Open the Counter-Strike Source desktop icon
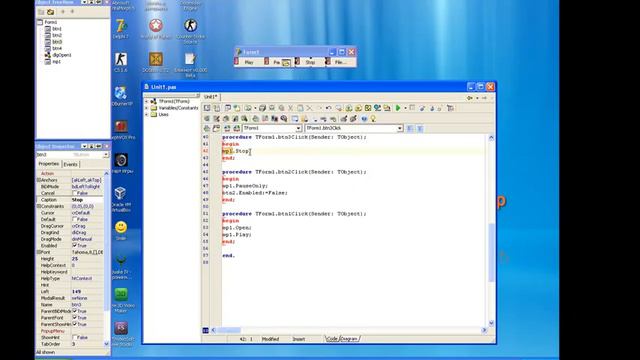 pos(190,29)
